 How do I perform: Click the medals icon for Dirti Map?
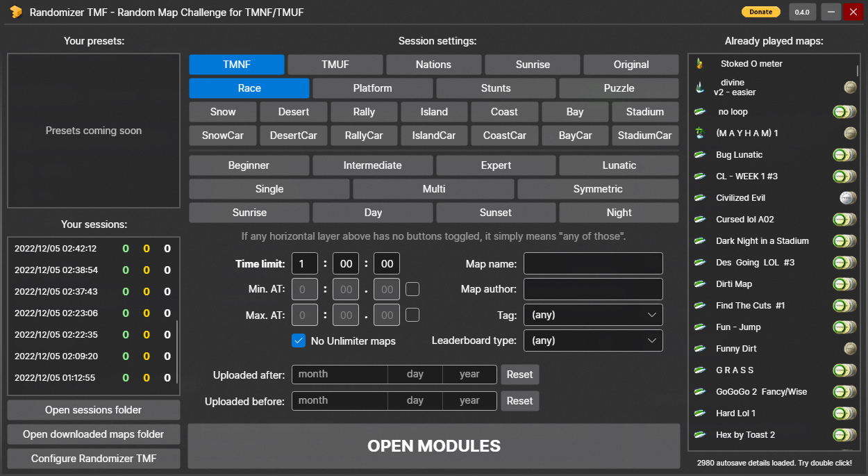tap(844, 284)
